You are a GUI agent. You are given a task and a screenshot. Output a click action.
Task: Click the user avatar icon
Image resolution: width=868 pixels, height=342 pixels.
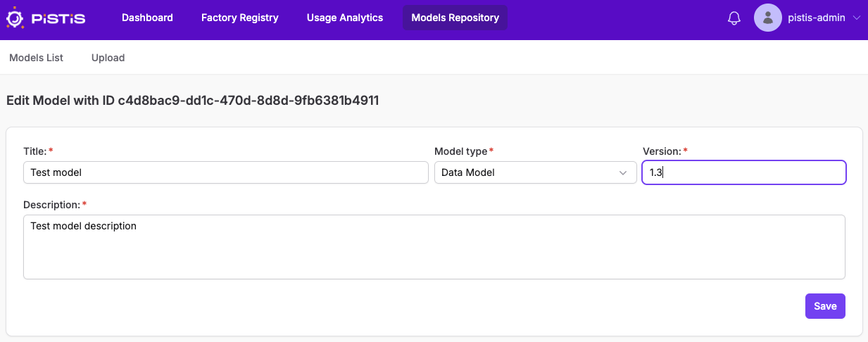click(768, 18)
